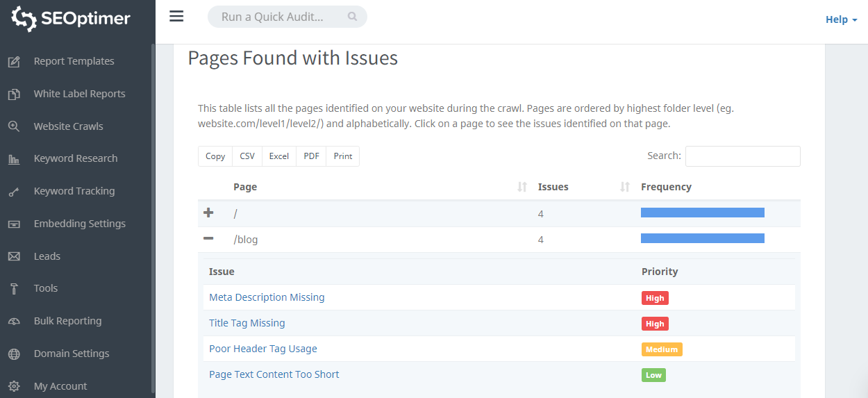Click the /blog frequency bar

point(702,238)
